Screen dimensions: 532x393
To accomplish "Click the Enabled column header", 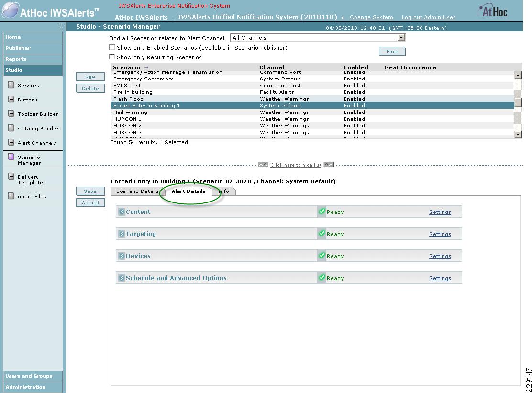I will [355, 67].
